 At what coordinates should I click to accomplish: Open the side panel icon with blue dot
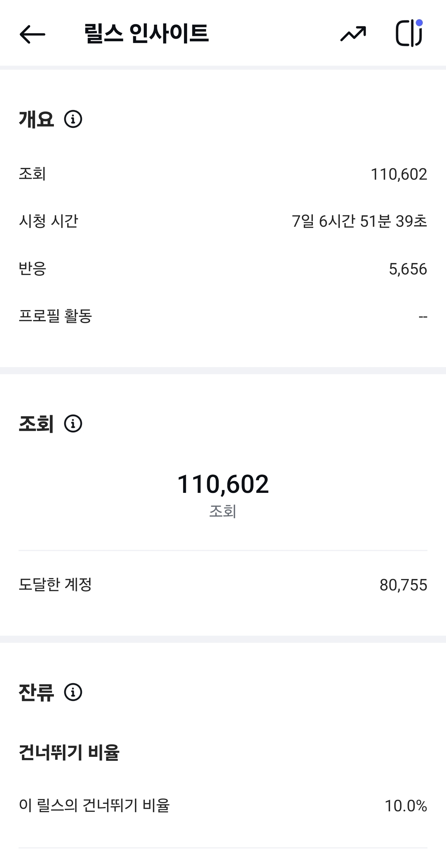pyautogui.click(x=409, y=33)
